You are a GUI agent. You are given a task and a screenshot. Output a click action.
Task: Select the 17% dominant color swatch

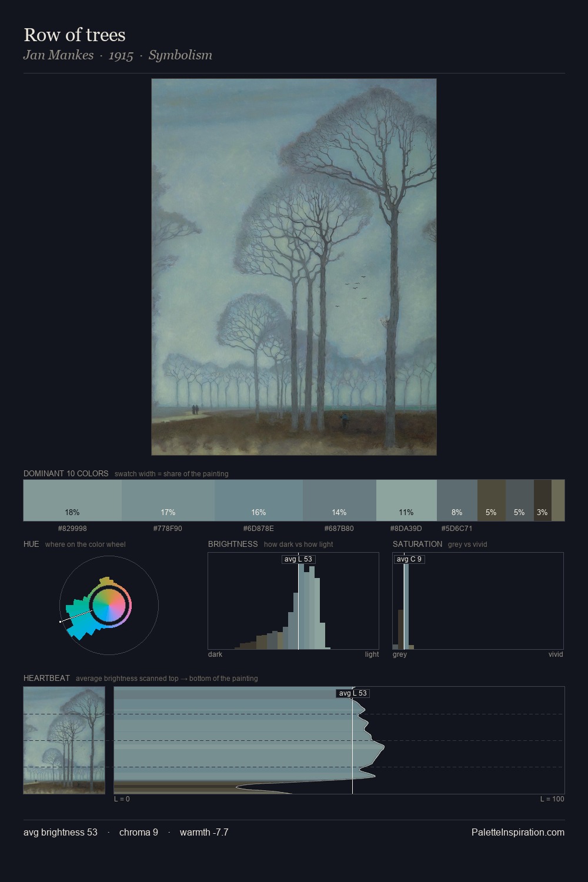[x=168, y=500]
